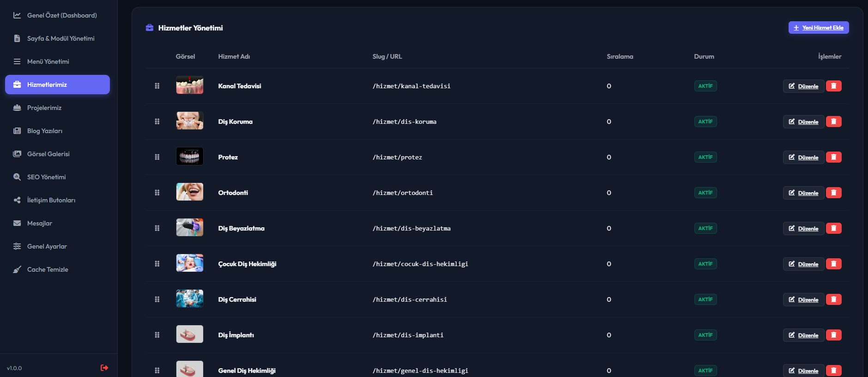
Task: Click drag handle icon of Diş İmplantı row
Action: click(157, 335)
